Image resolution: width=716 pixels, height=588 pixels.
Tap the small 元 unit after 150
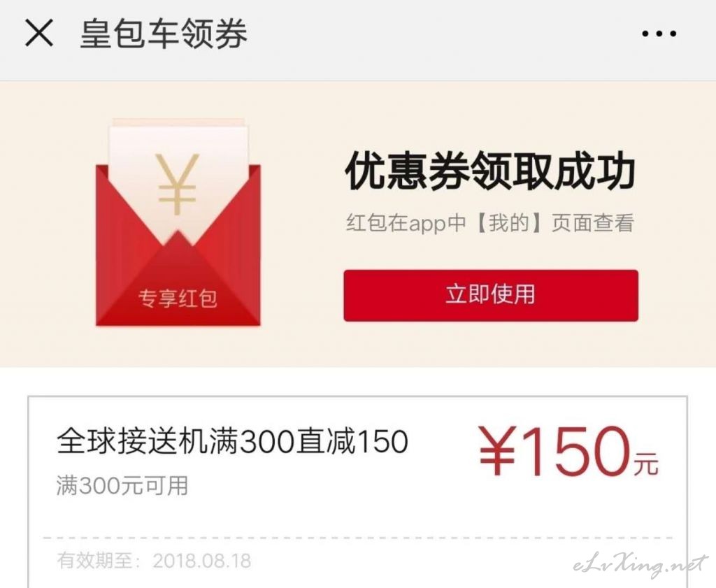(x=647, y=464)
